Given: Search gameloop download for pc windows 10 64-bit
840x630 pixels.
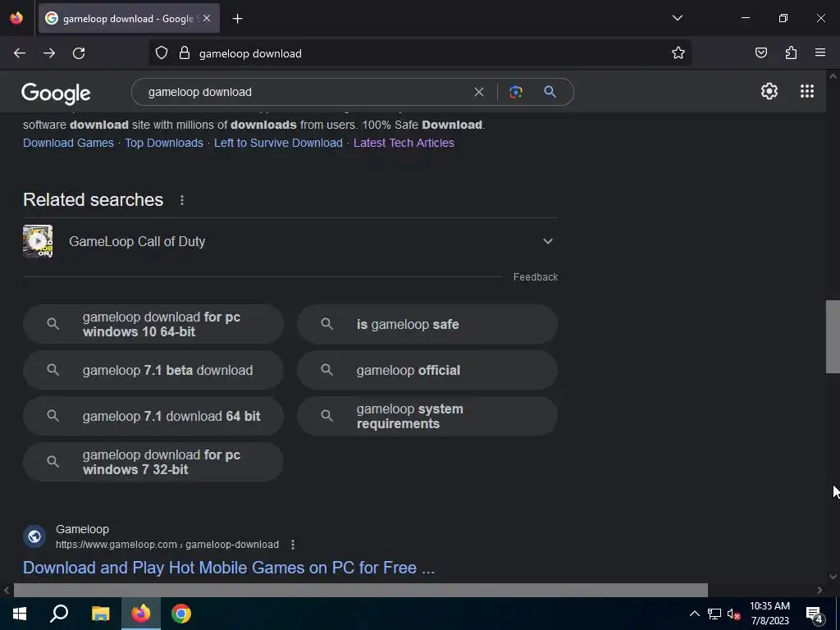Looking at the screenshot, I should [x=153, y=324].
